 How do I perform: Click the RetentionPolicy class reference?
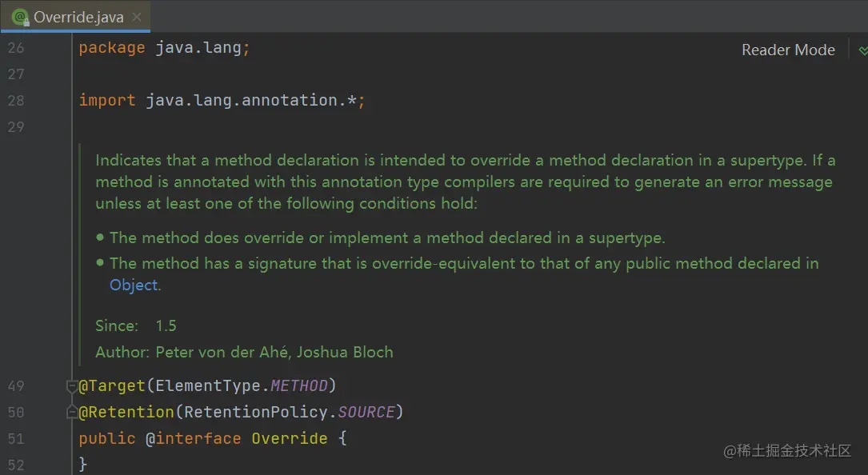point(256,412)
